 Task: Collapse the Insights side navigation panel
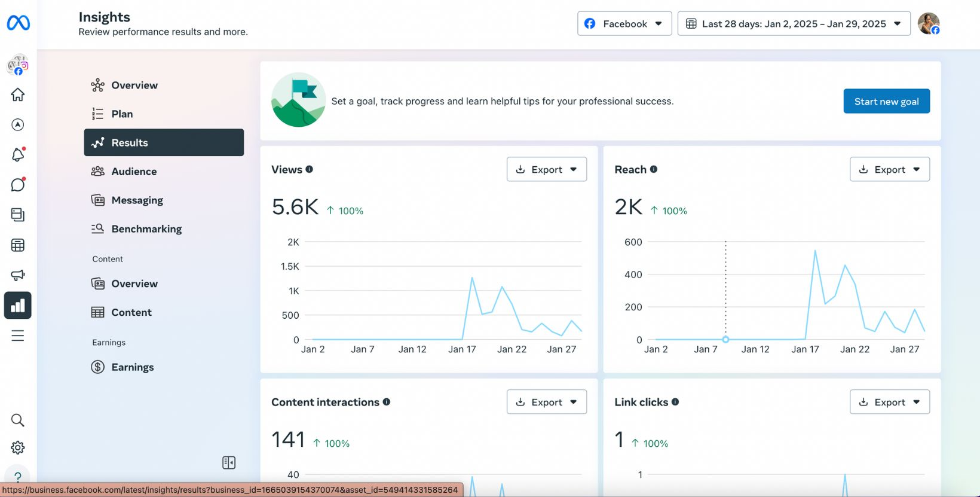pos(229,462)
